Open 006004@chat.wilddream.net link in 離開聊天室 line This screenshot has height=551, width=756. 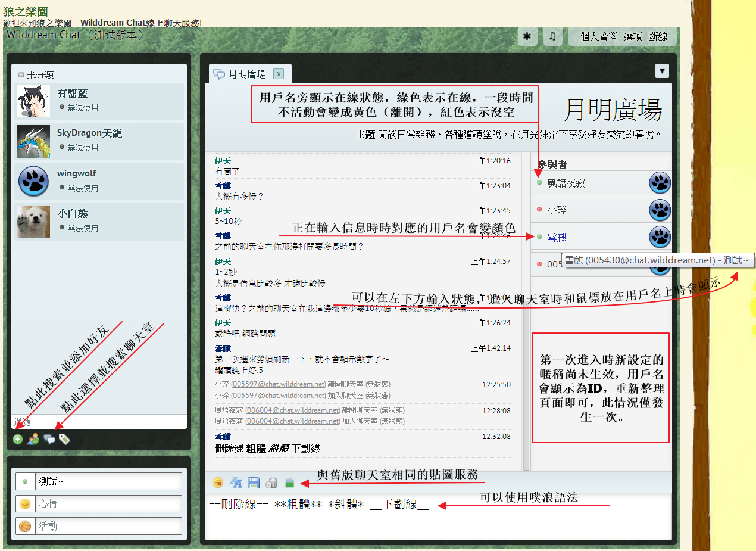coord(293,410)
